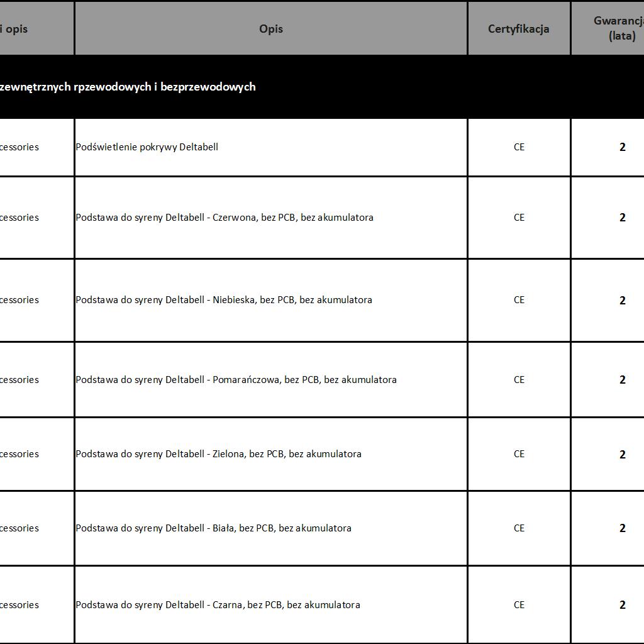
Task: Select the cell 'Podświetlenie pokrywy Deltabell'
Action: [x=271, y=147]
